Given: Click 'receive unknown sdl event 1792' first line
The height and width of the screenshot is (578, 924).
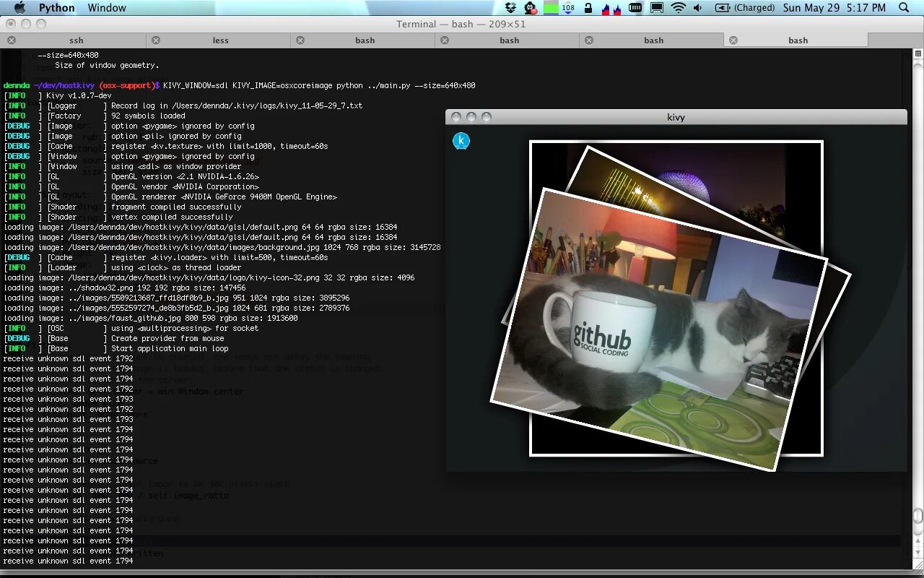Looking at the screenshot, I should click(x=69, y=358).
